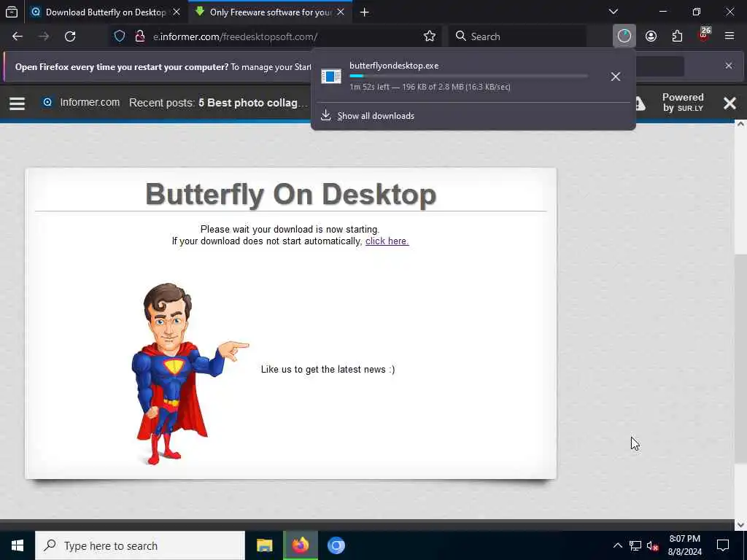Open the extensions puzzle icon

[x=677, y=36]
